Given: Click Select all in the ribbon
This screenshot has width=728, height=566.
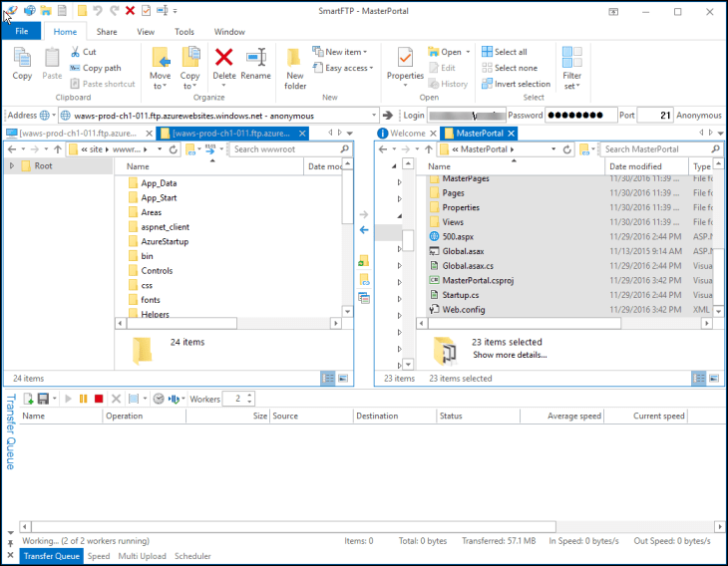Looking at the screenshot, I should [505, 52].
